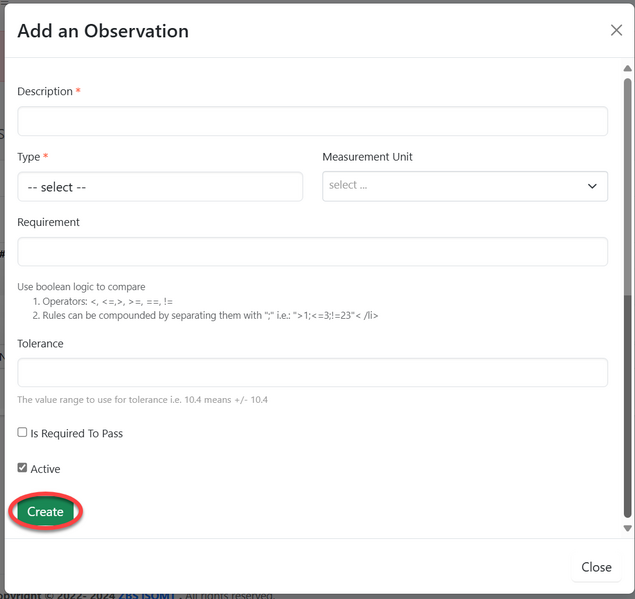Click the Is Required To Pass label text
Image resolution: width=635 pixels, height=599 pixels.
coord(77,434)
